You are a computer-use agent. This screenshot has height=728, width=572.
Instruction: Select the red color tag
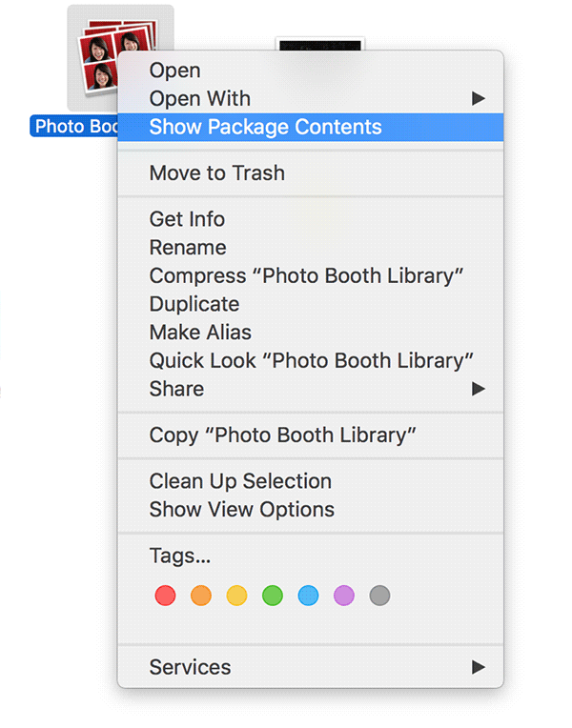165,597
